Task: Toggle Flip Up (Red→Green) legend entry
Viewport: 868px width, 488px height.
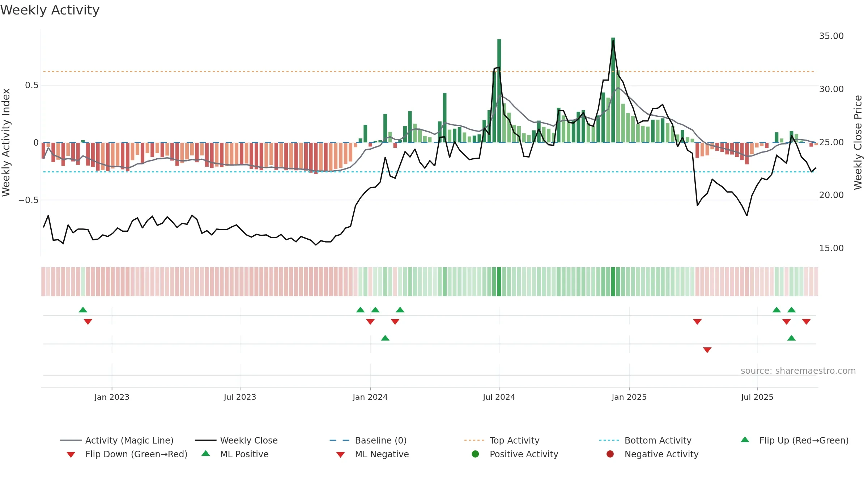Action: tap(794, 440)
